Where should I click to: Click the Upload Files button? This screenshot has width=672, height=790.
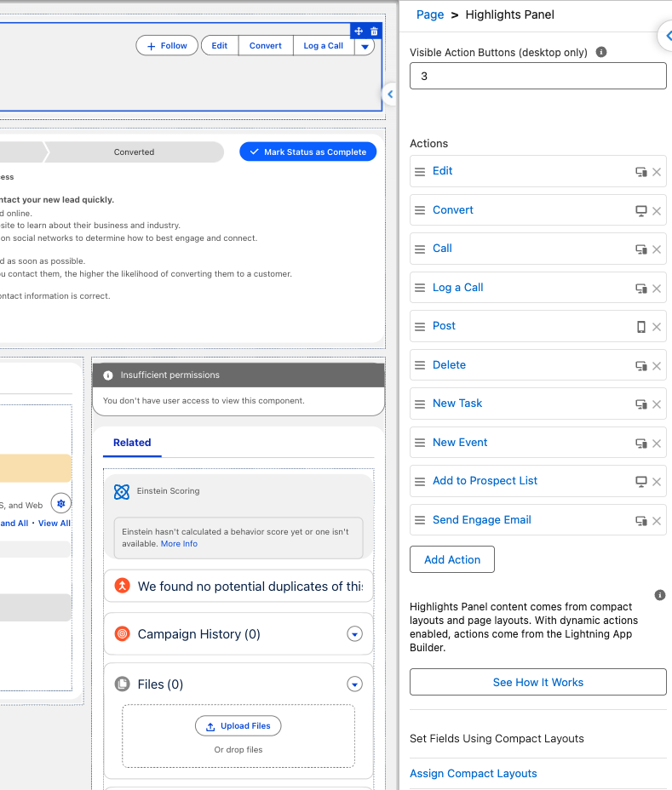[238, 726]
